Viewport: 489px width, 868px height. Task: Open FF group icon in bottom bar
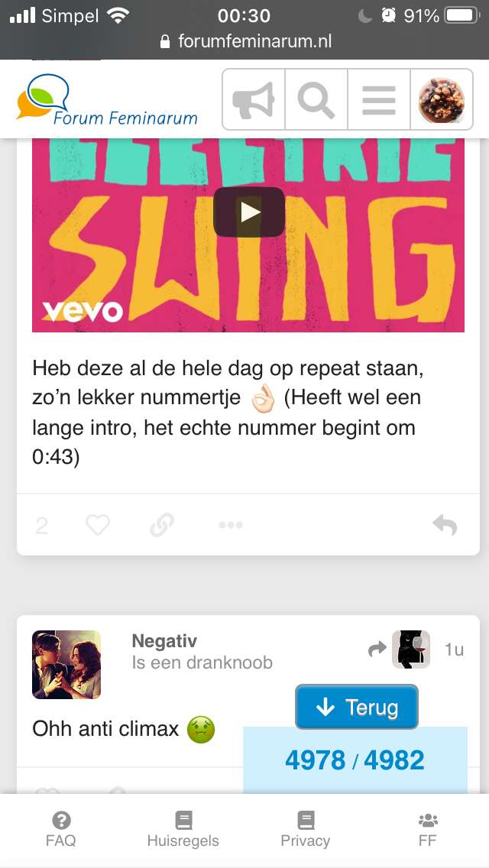428,829
